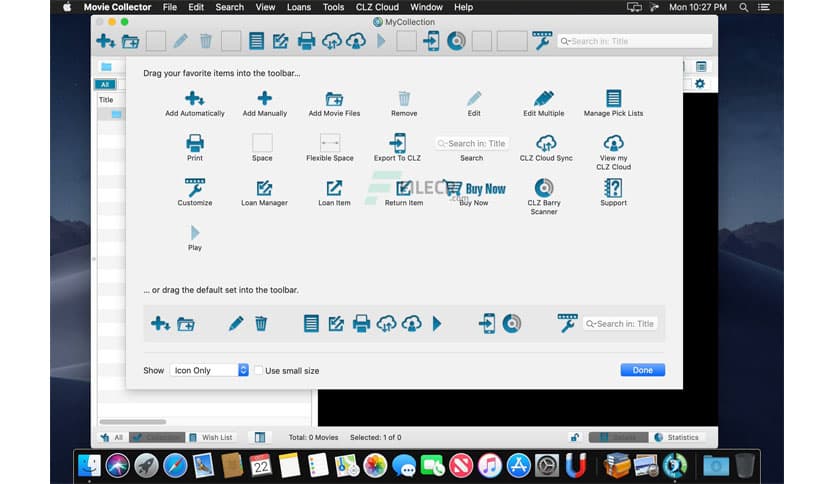Click the horizontal scrollbar in list panel
836x484 pixels.
(133, 421)
